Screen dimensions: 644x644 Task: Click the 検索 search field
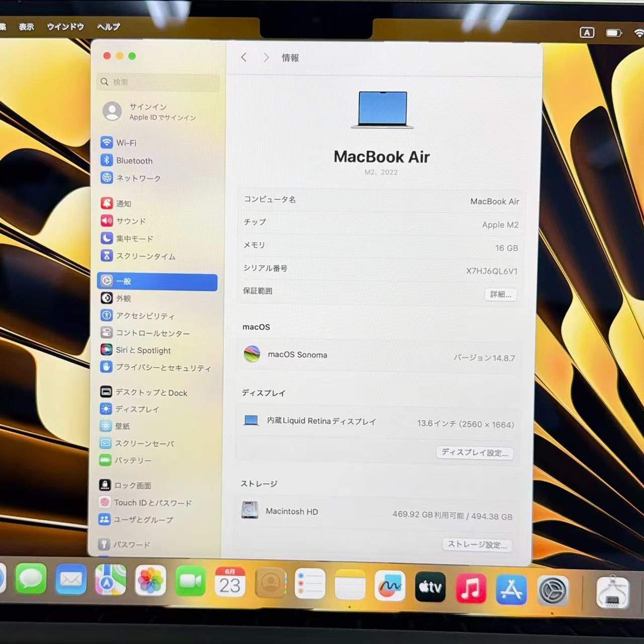(x=158, y=82)
